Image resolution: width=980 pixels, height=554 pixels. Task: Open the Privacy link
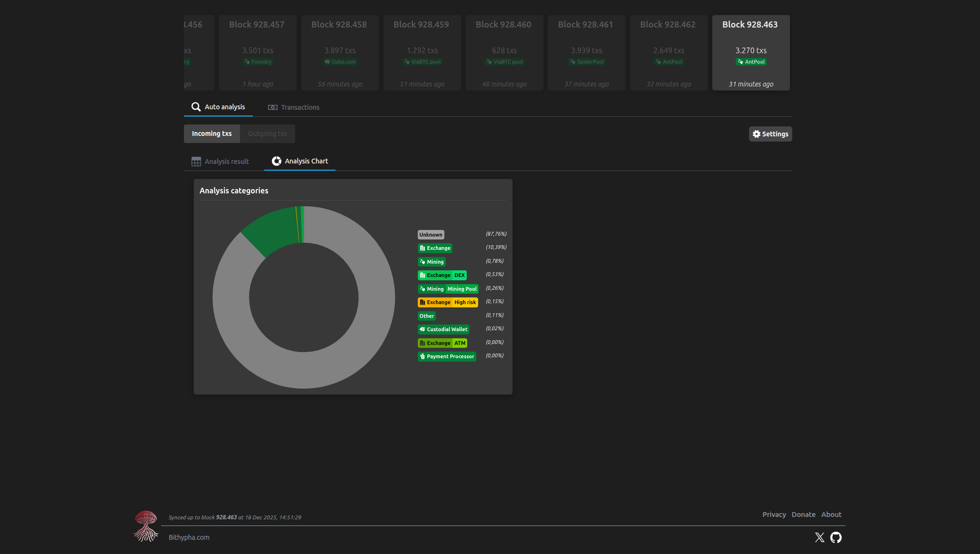[774, 515]
